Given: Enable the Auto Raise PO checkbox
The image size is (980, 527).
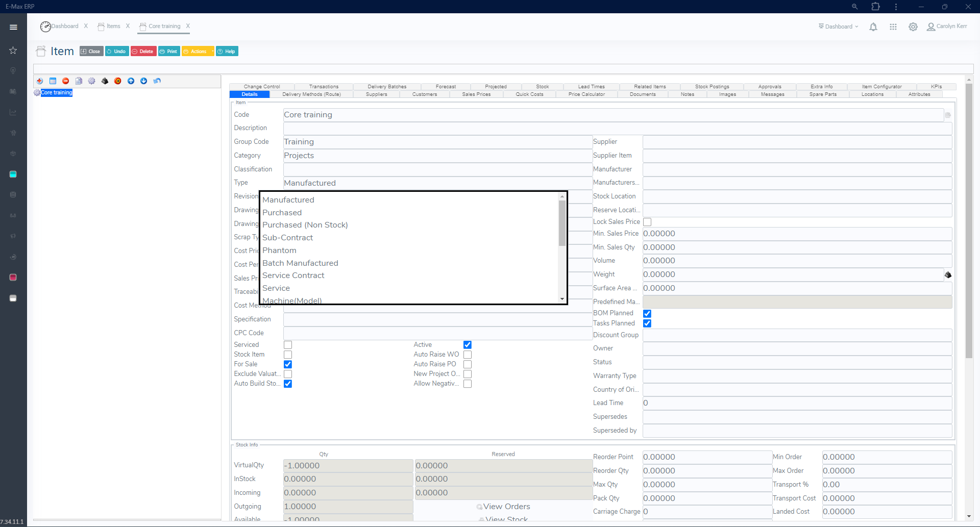Looking at the screenshot, I should tap(467, 364).
